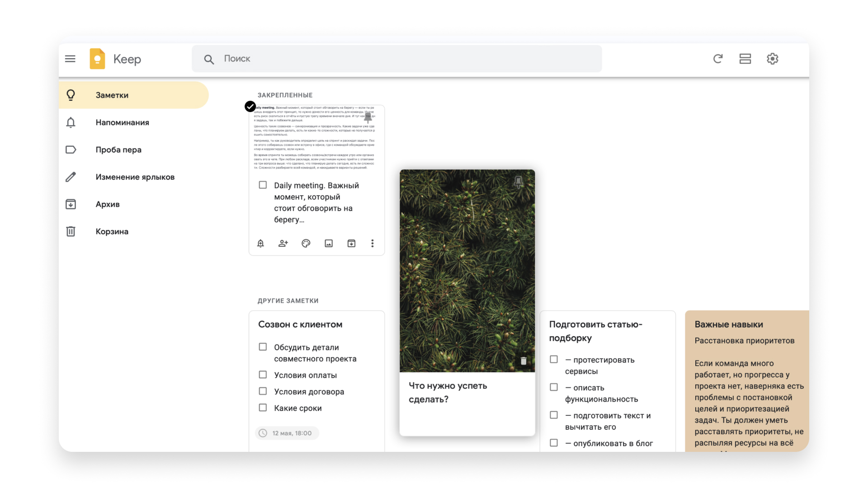Click the trash icon beside Корзина
Viewport: 868px width, 488px height.
71,231
